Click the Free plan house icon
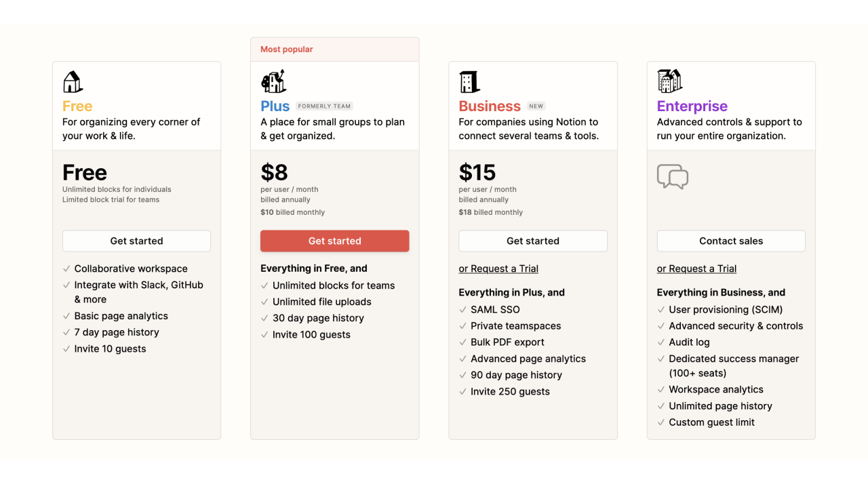The width and height of the screenshot is (868, 488). [x=73, y=82]
